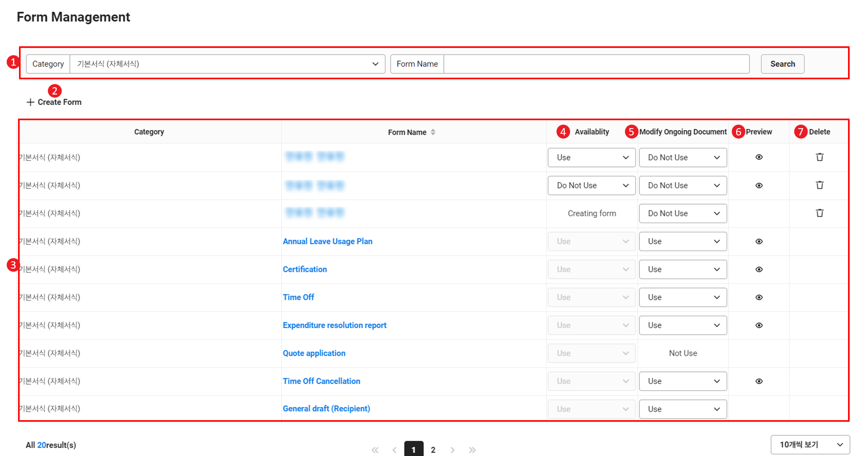Open the Category filter dropdown

[227, 64]
